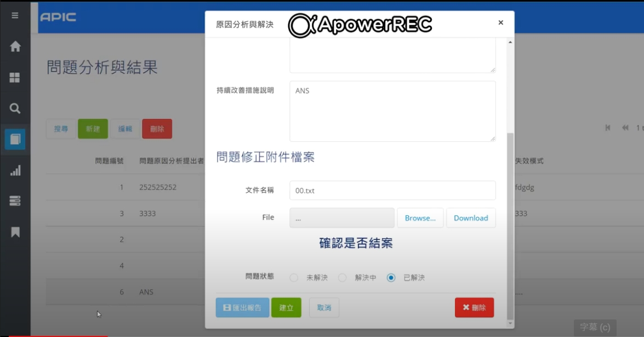The height and width of the screenshot is (337, 644).
Task: Open the hamburger menu at top left
Action: tap(15, 15)
